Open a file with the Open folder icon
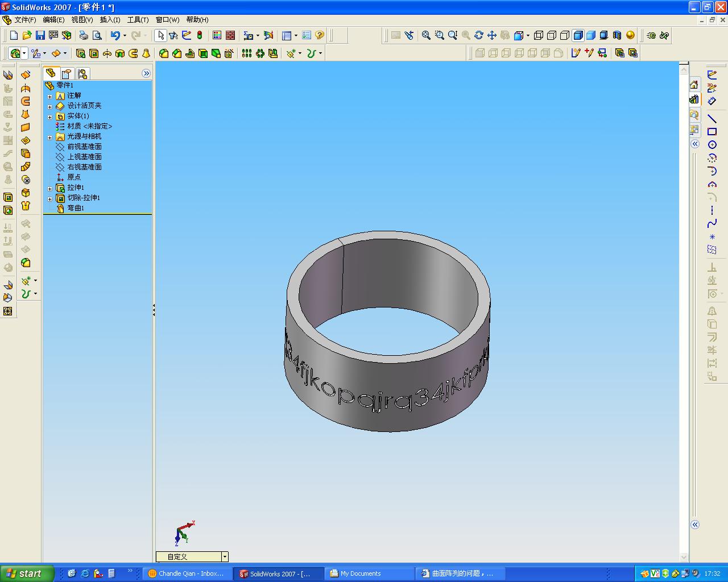 pyautogui.click(x=27, y=35)
